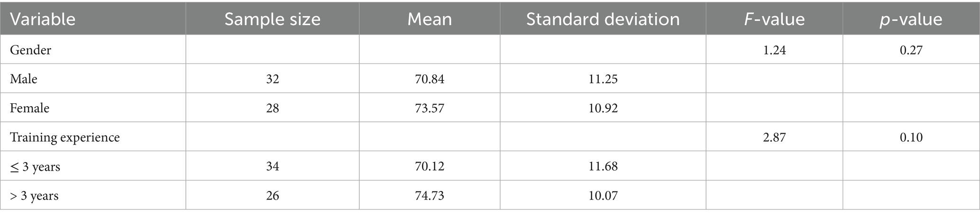Click the mean value 74.73
The height and width of the screenshot is (218, 980).
(430, 196)
